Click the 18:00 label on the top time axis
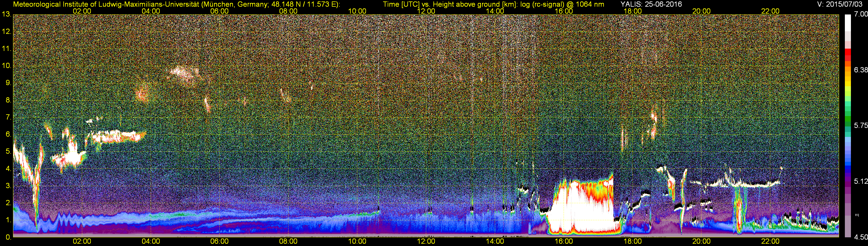The height and width of the screenshot is (246, 868). click(632, 11)
